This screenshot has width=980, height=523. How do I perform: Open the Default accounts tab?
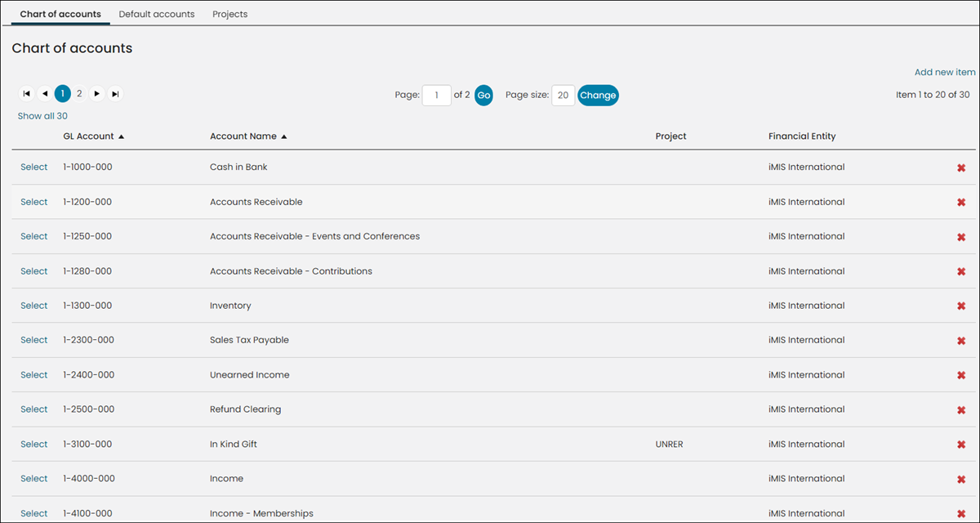(x=157, y=14)
